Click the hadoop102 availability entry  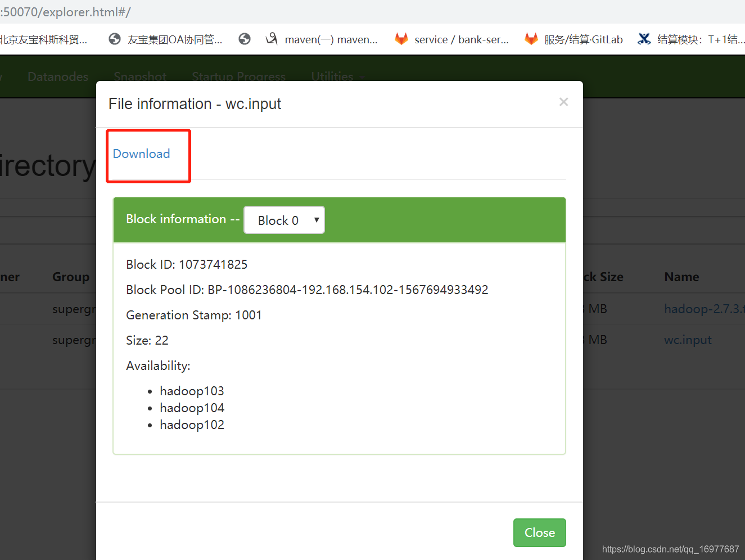coord(192,424)
